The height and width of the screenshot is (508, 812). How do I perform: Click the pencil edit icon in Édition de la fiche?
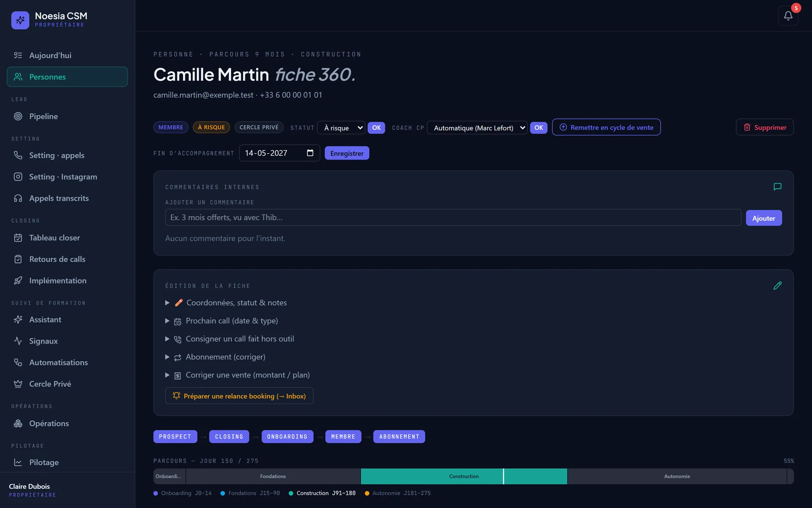pyautogui.click(x=777, y=286)
